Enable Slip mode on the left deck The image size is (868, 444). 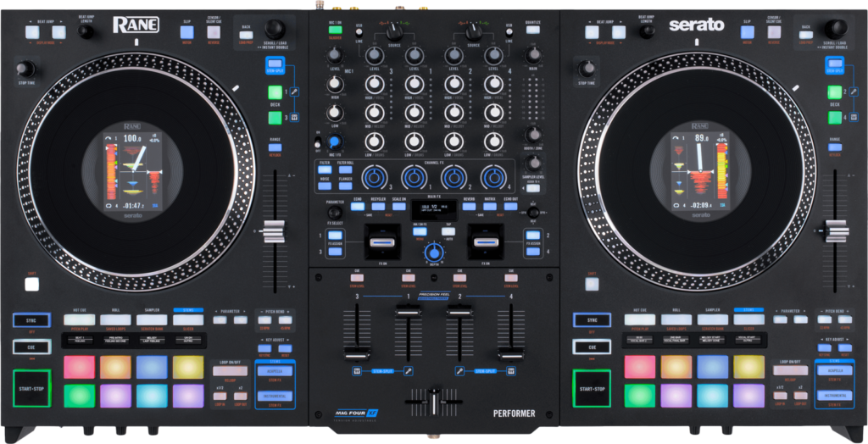[187, 32]
